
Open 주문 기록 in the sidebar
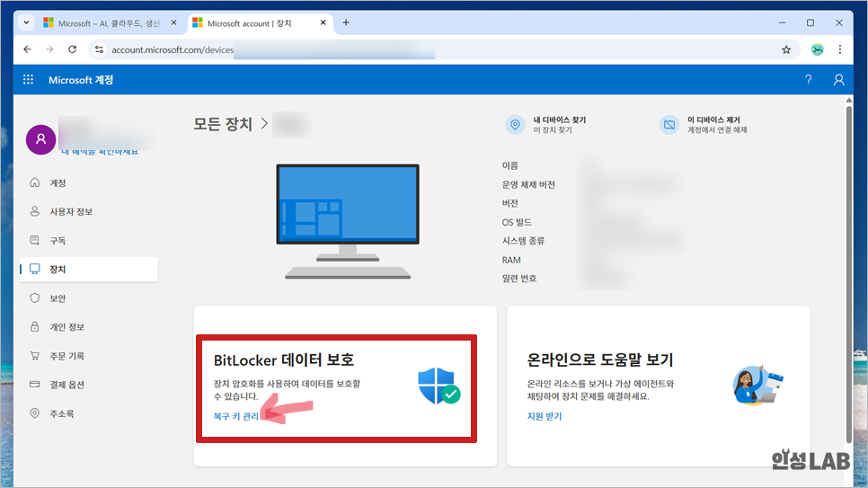pos(89,356)
